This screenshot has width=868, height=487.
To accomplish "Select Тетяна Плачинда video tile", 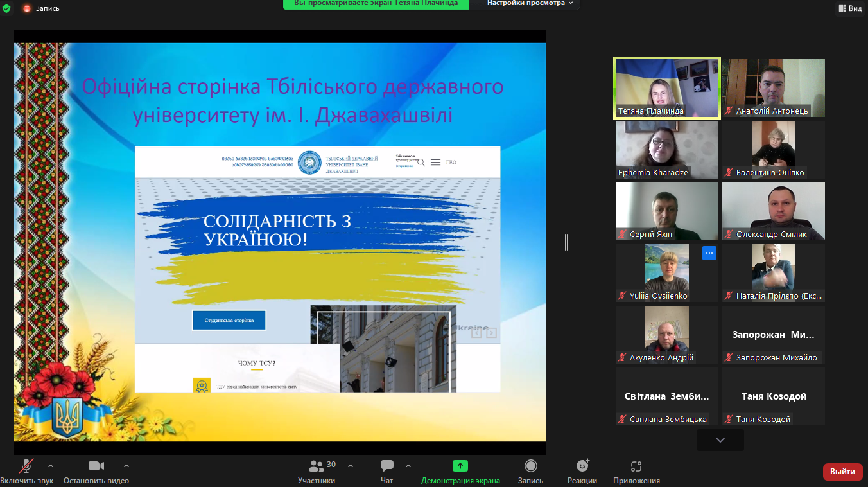I will [x=667, y=88].
